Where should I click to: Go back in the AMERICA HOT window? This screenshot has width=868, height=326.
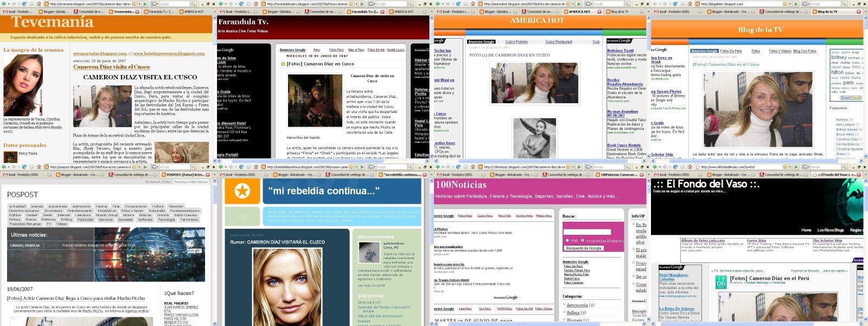click(438, 4)
